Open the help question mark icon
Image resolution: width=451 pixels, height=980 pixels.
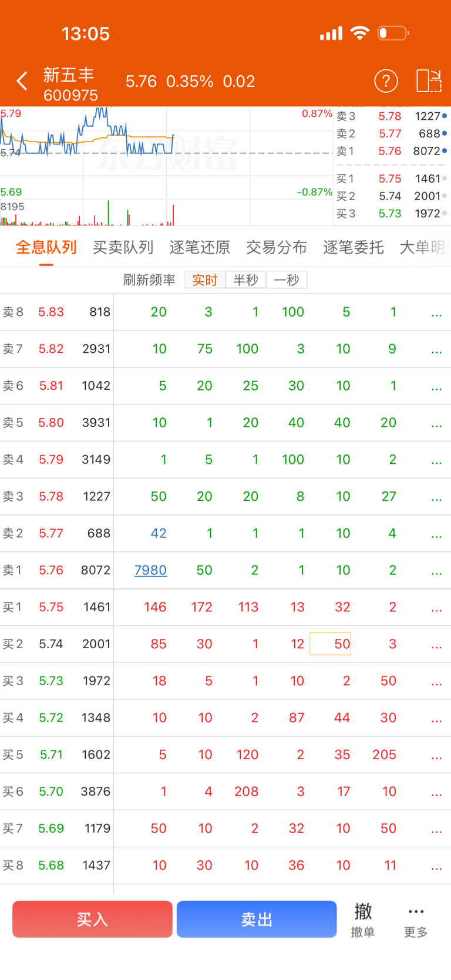coord(386,81)
